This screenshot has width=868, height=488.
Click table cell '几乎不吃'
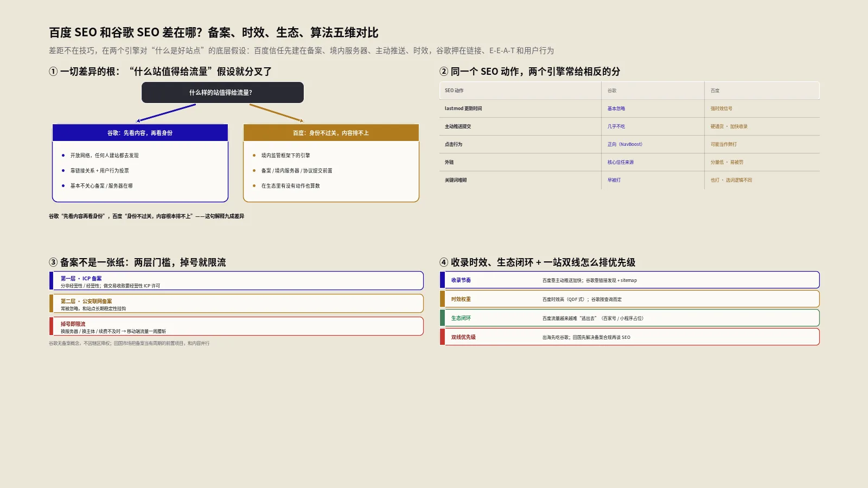coord(616,126)
